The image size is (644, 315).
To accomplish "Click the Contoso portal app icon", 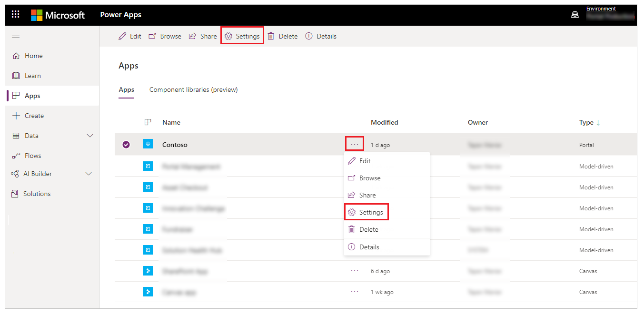I will 148,144.
